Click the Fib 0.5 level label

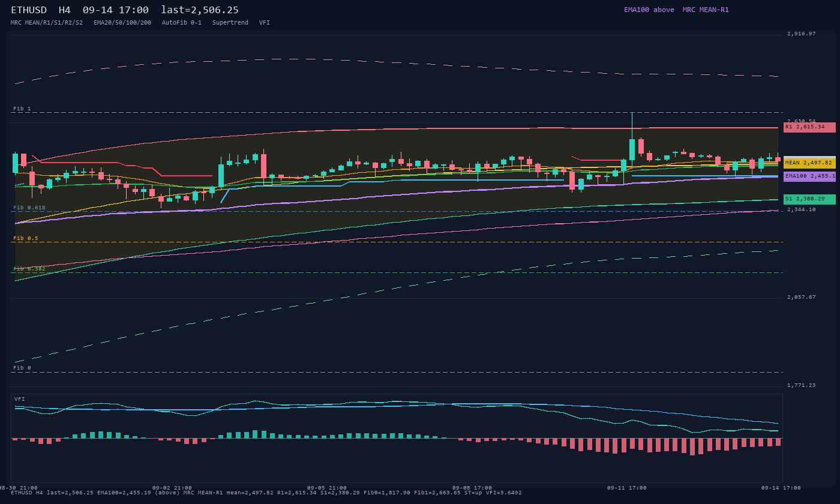click(x=26, y=238)
